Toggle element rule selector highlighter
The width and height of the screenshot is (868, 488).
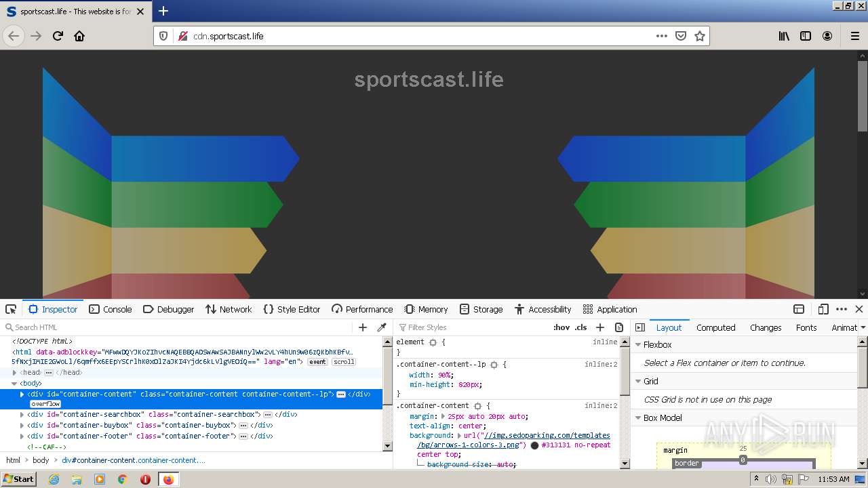point(433,342)
